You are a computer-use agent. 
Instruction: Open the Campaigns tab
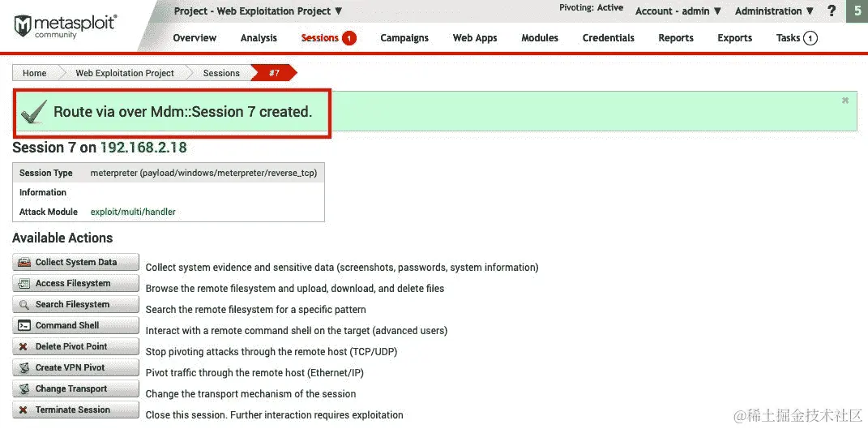pos(404,37)
